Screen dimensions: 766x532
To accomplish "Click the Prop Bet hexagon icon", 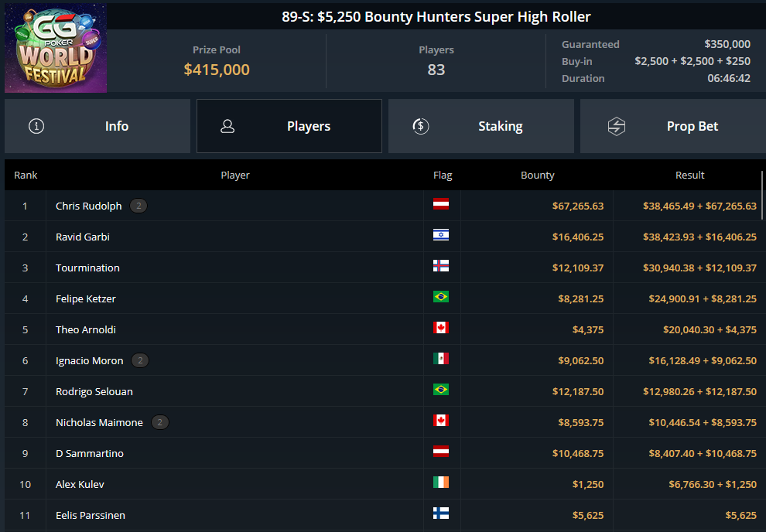I will [x=617, y=126].
